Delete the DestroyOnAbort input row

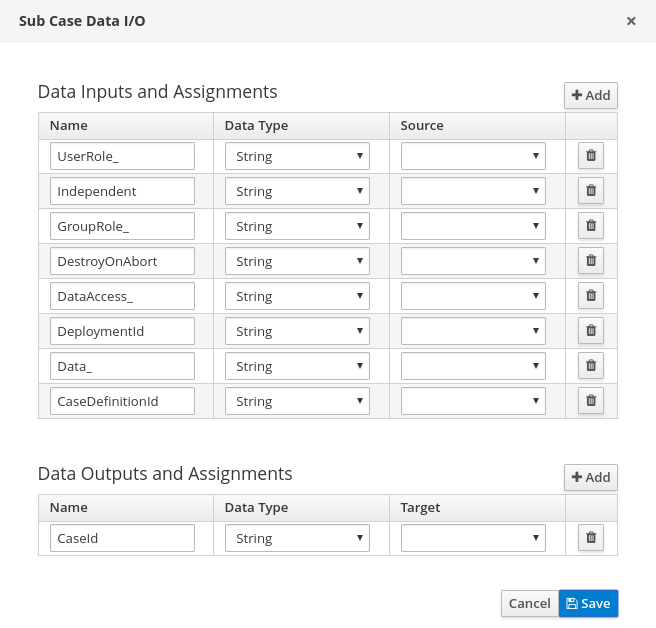click(591, 261)
